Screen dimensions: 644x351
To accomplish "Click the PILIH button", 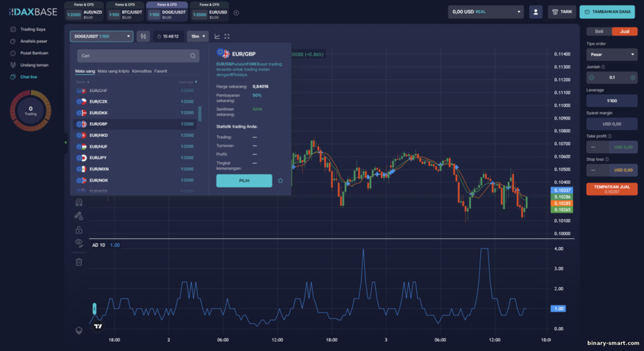I will click(244, 181).
